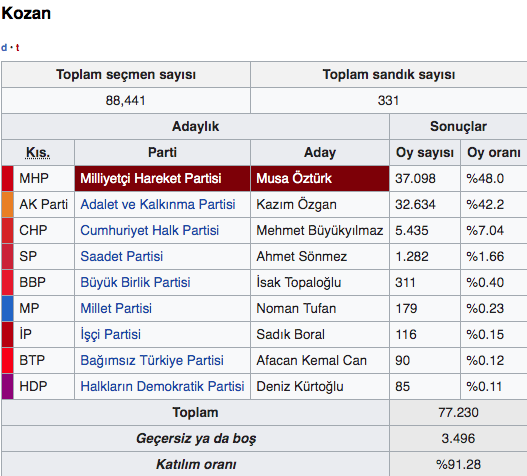
Task: Open the Milliyetçi Hareket Partisi link
Action: [x=151, y=178]
